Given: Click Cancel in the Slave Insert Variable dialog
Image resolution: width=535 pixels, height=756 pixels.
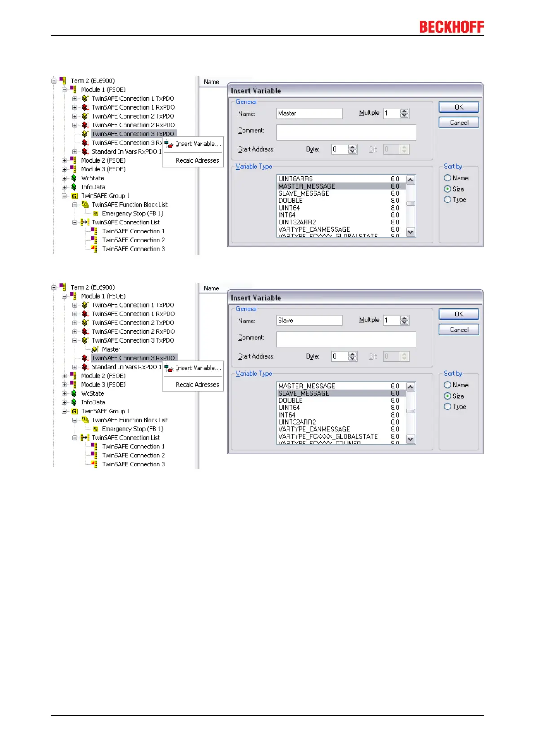Looking at the screenshot, I should [x=459, y=330].
